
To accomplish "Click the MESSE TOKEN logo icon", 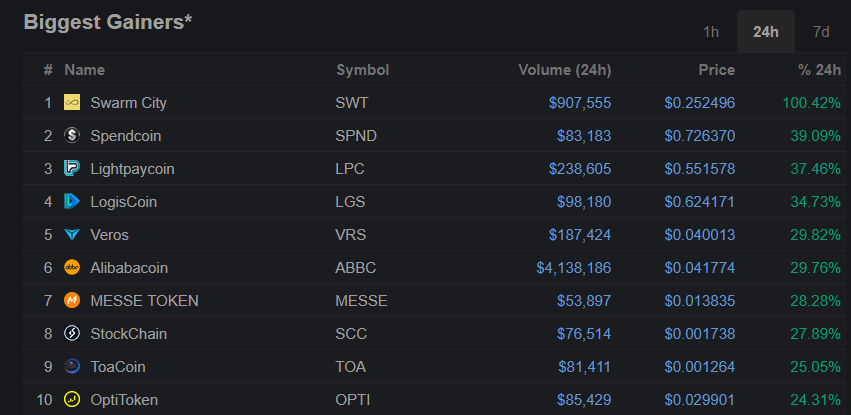I will click(x=72, y=300).
